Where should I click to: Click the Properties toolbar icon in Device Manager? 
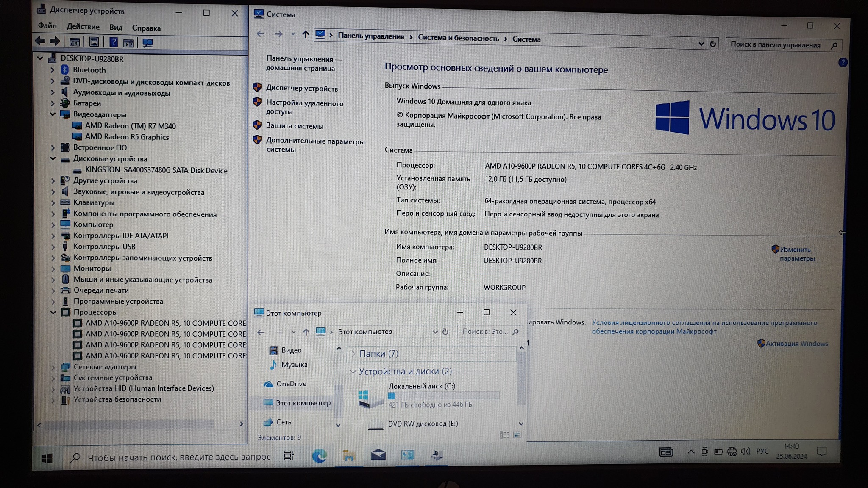[94, 42]
